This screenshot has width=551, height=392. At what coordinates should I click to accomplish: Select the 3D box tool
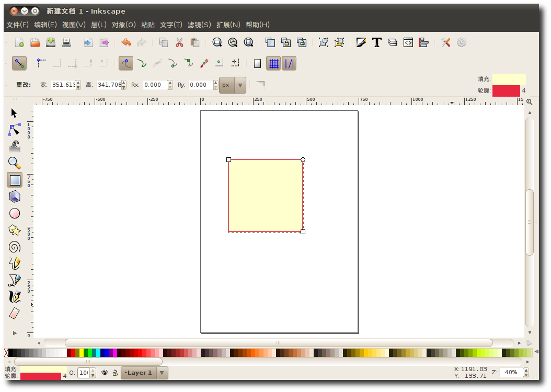15,197
